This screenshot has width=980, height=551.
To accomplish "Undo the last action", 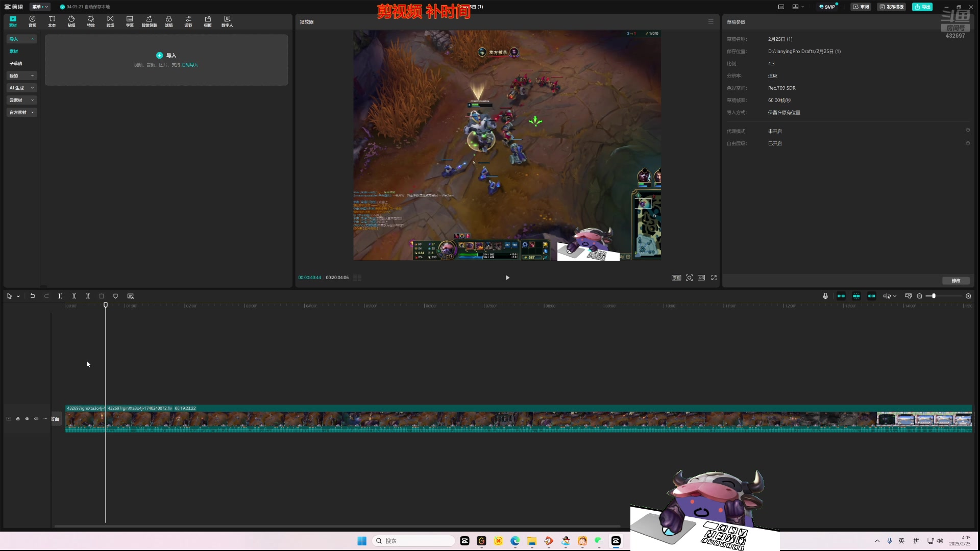I will (33, 296).
